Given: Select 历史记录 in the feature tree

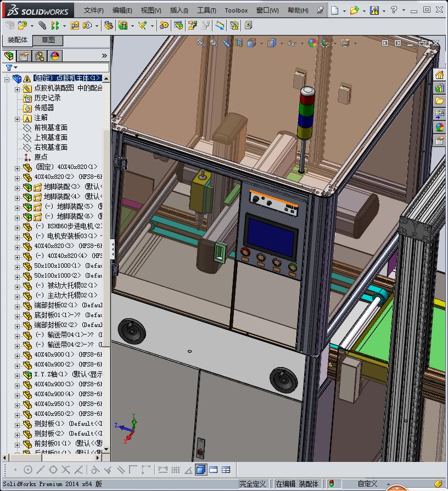Looking at the screenshot, I should pos(47,98).
